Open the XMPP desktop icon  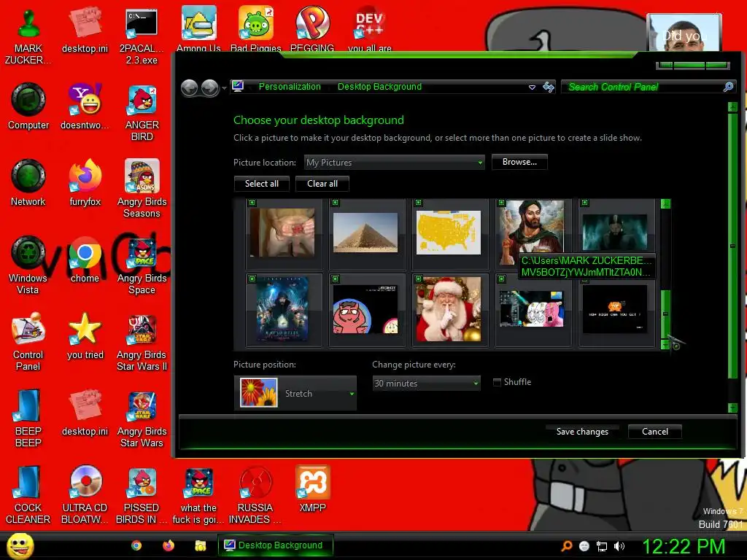312,489
